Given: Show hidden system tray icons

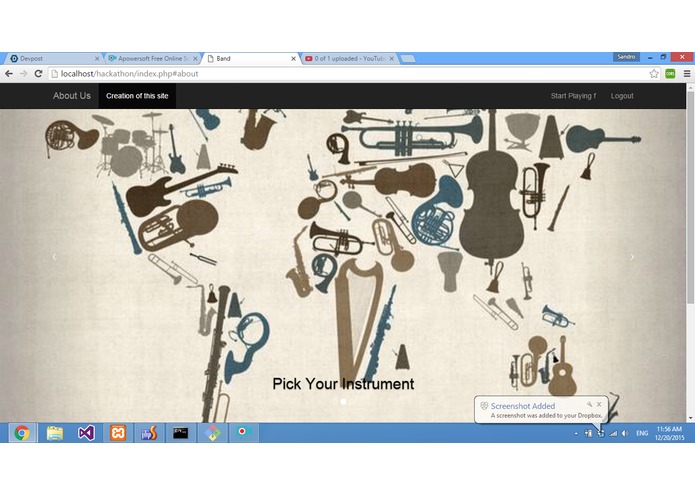Looking at the screenshot, I should (576, 434).
